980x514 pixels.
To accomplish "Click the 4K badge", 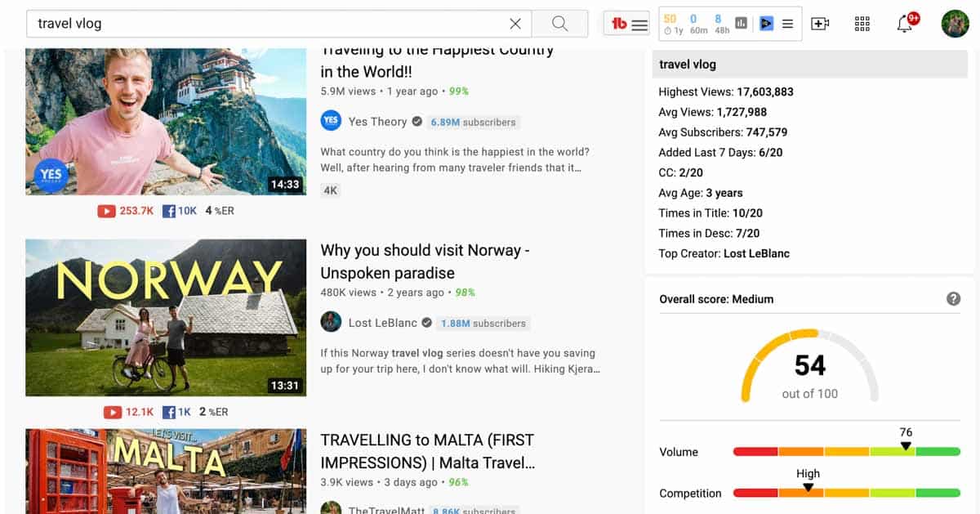I will coord(330,190).
